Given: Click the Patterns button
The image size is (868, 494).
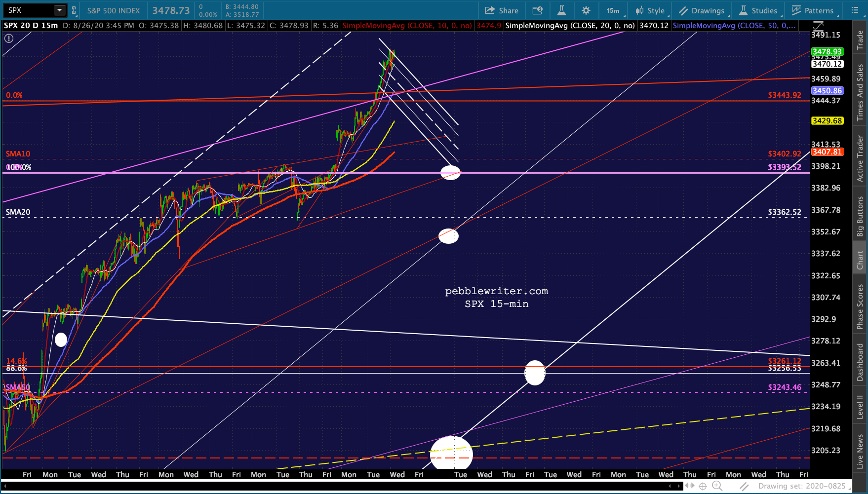Looking at the screenshot, I should (813, 10).
